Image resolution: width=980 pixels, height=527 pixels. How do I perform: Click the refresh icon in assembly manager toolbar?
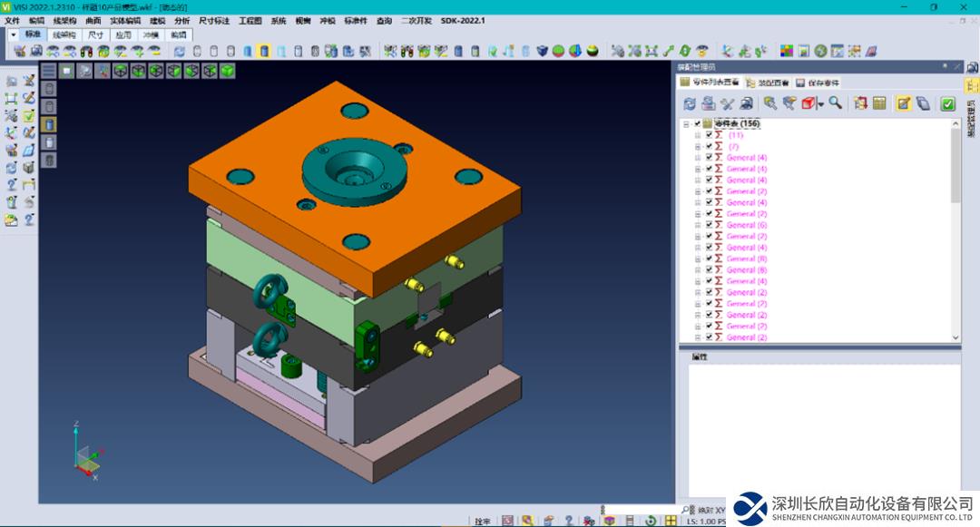tap(690, 103)
